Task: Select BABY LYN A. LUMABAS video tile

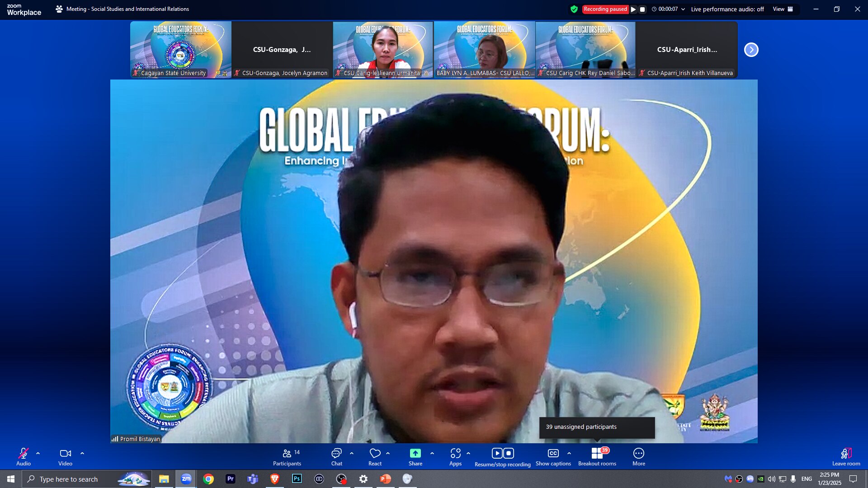Action: [485, 50]
